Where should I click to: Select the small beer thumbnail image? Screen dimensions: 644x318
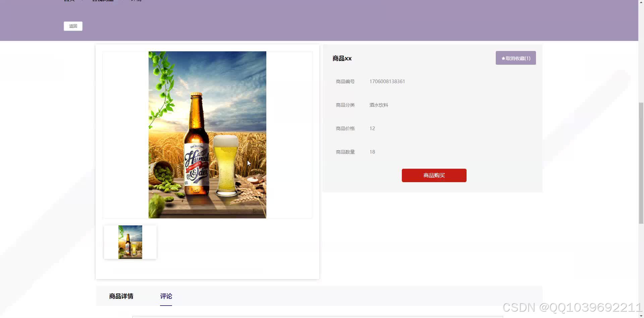[x=130, y=242]
